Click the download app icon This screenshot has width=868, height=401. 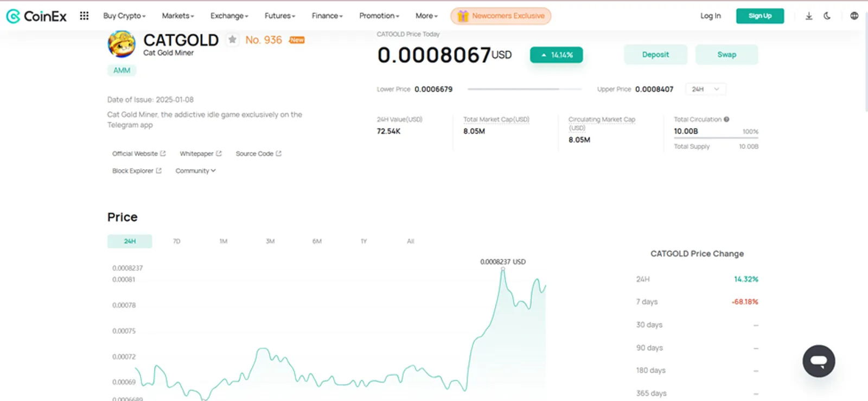[809, 16]
